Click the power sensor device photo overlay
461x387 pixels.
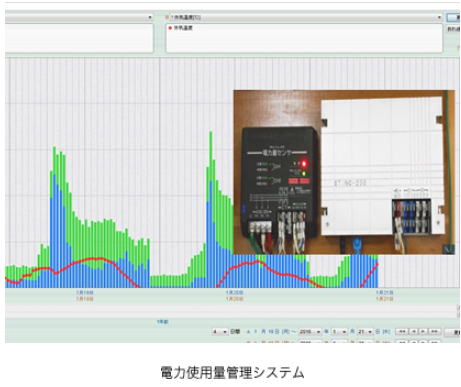pyautogui.click(x=344, y=172)
